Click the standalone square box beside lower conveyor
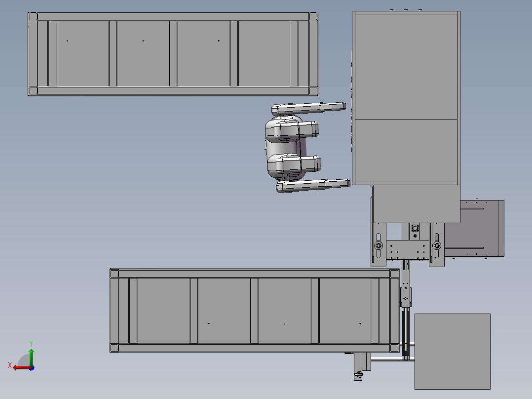The image size is (532, 399). (x=452, y=352)
